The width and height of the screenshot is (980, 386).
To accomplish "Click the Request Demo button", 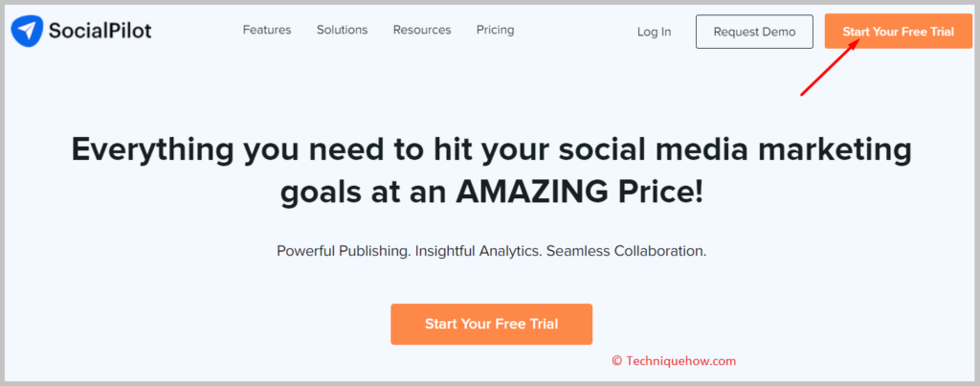I will point(754,32).
